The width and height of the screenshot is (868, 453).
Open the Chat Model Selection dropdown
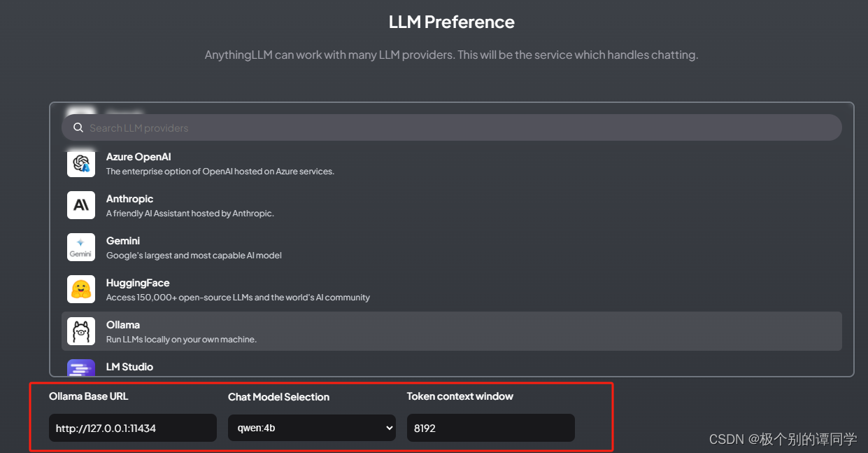coord(312,428)
